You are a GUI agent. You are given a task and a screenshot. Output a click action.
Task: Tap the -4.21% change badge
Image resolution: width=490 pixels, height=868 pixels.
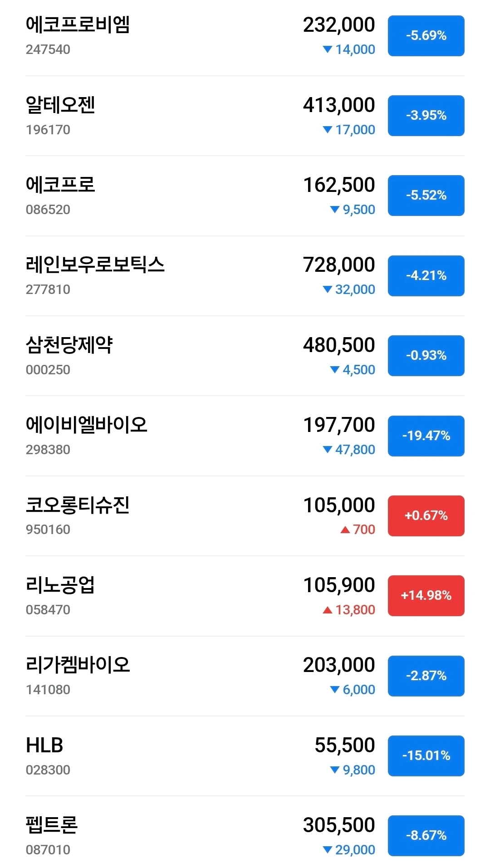[x=426, y=276]
